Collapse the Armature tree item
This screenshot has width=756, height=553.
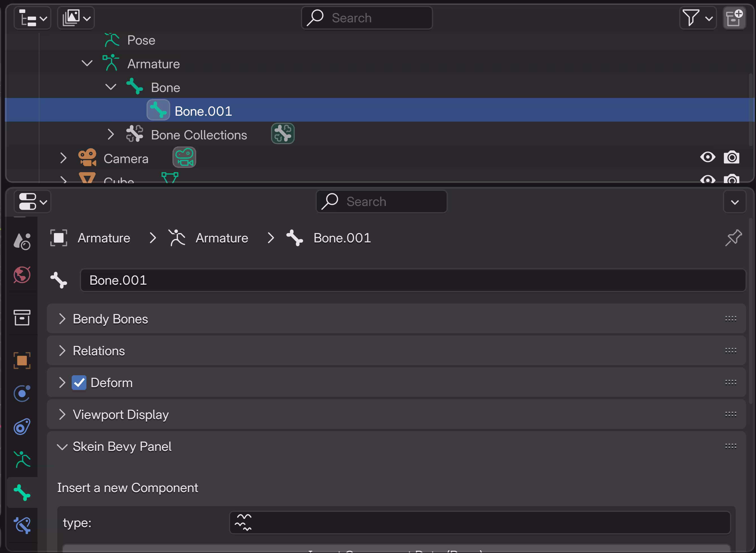(87, 63)
